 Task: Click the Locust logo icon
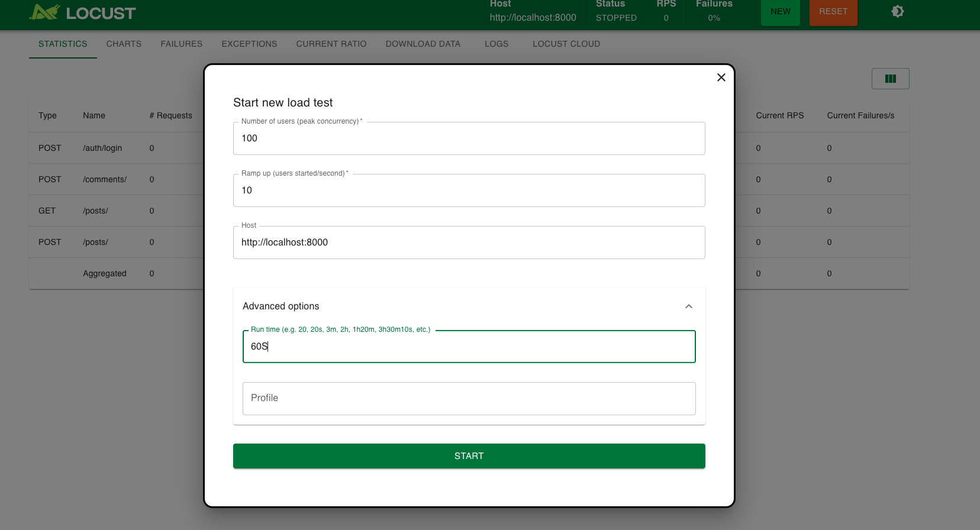tap(45, 12)
